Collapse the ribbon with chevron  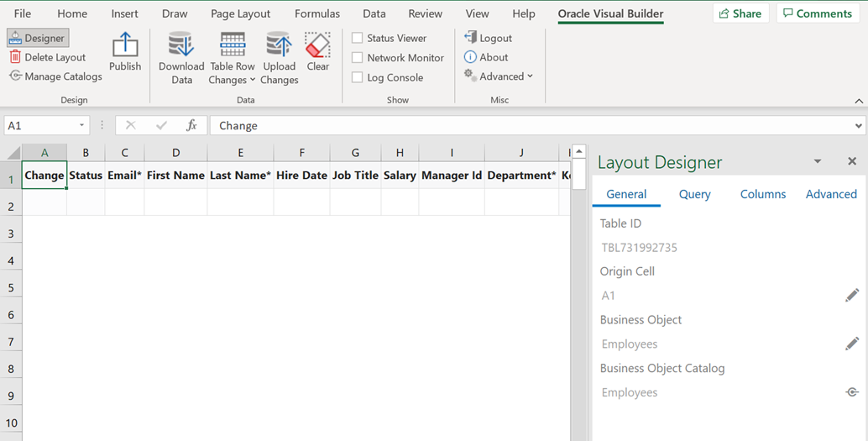(x=859, y=101)
